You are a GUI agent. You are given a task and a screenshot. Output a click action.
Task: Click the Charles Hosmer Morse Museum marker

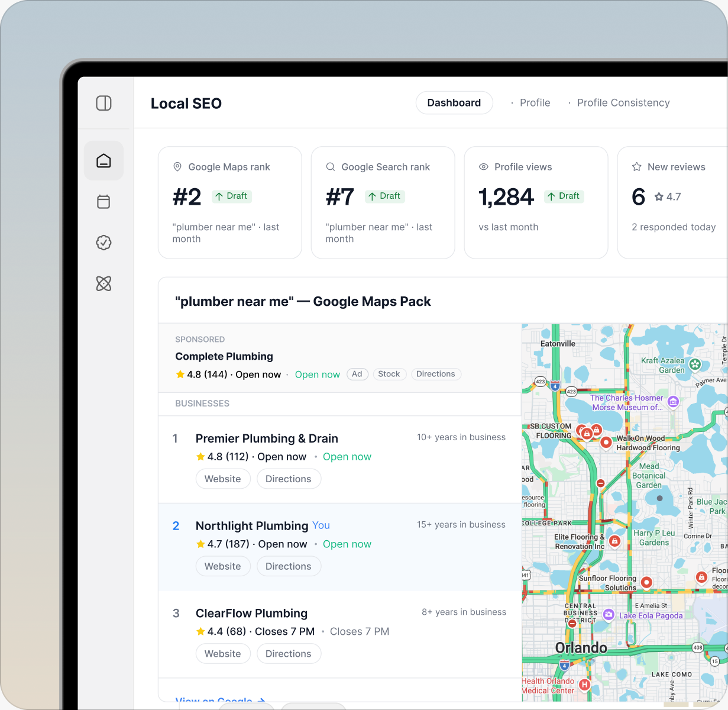(x=673, y=402)
